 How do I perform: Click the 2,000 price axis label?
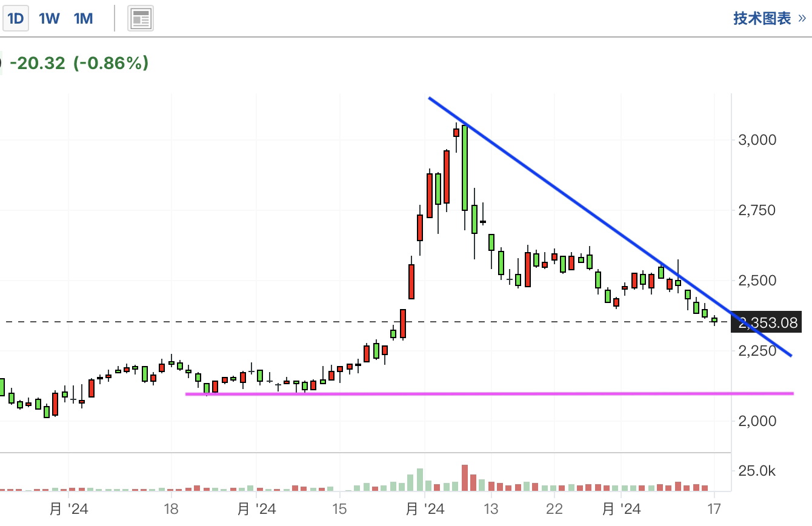(x=757, y=421)
